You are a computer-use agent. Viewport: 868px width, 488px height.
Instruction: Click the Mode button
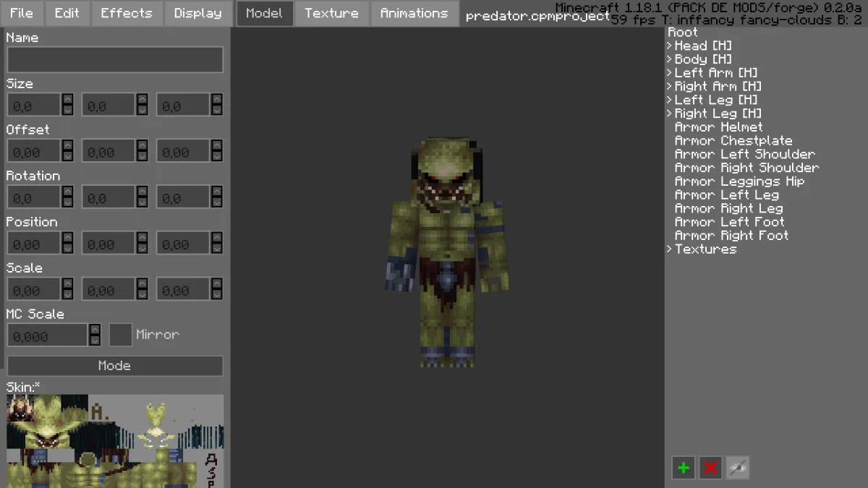click(115, 366)
